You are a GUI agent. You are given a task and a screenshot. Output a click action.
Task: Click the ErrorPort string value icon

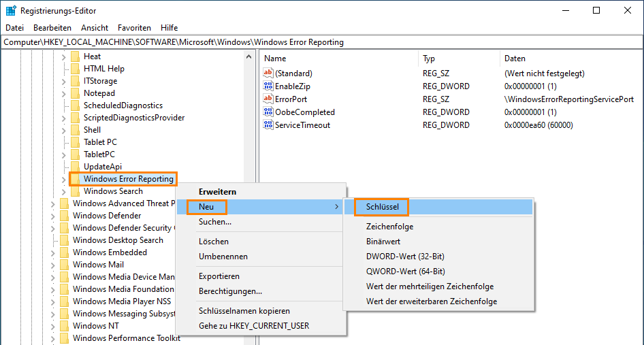[x=268, y=99]
